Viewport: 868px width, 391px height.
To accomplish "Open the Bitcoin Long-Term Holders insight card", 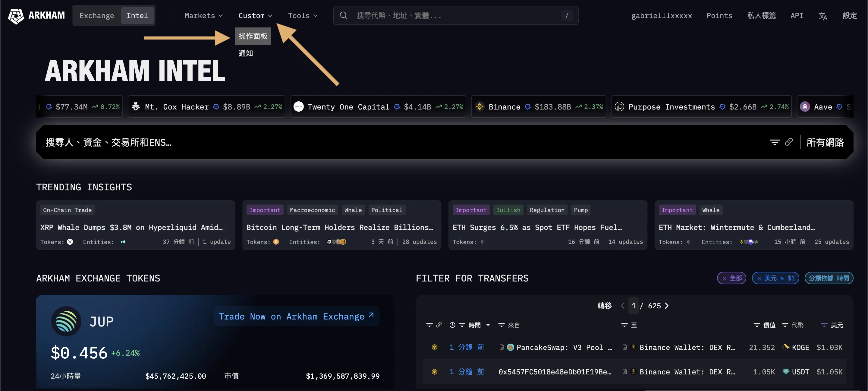I will (341, 225).
